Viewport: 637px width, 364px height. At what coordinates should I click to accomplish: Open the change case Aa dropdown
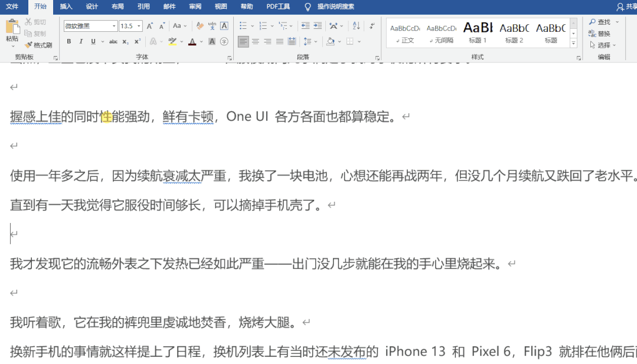[179, 26]
